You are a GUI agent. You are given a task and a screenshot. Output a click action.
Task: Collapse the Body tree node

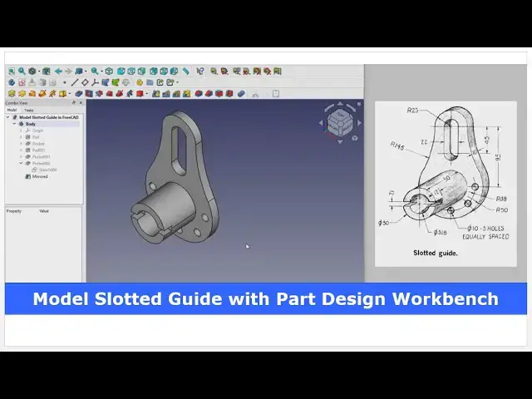(x=15, y=124)
